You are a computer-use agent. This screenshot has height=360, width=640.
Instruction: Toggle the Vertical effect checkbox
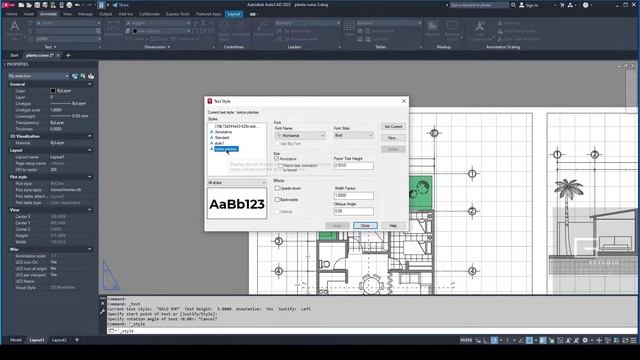point(277,211)
